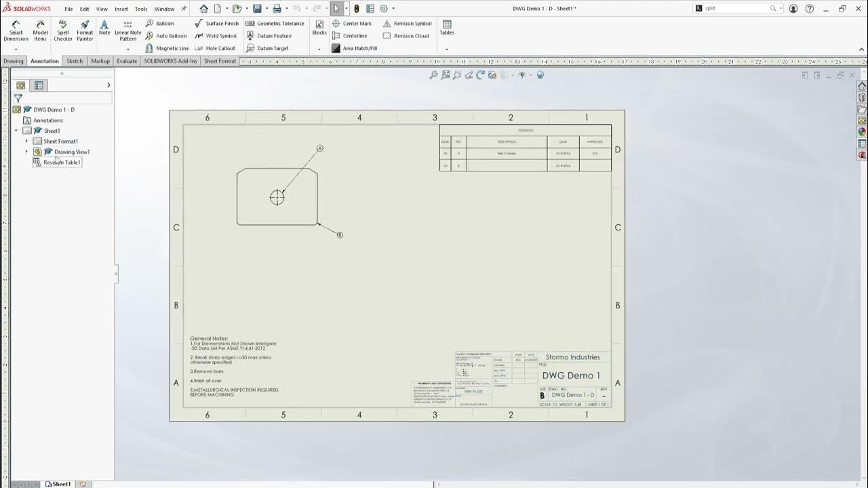
Task: Click the Area Hatch/Fill tool
Action: point(354,48)
